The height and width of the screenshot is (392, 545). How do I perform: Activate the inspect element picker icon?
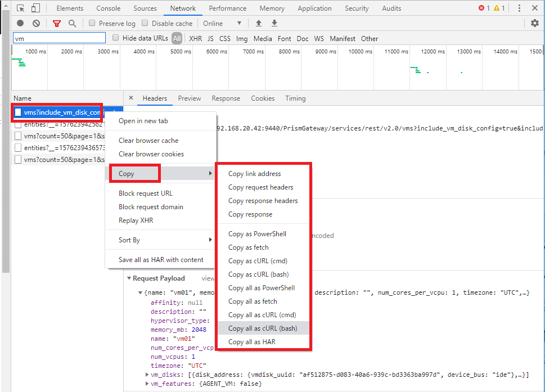20,8
